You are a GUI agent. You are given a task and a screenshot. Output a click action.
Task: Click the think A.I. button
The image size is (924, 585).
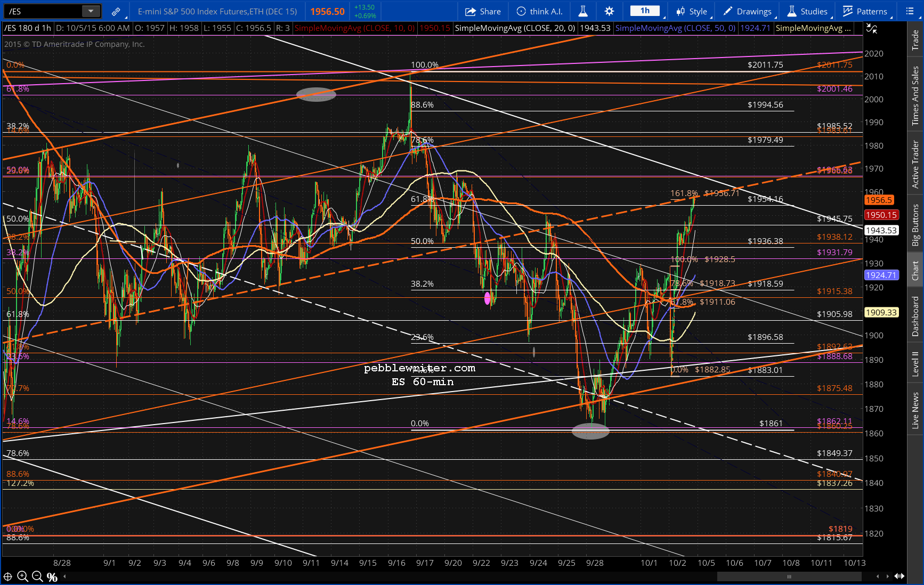coord(539,11)
